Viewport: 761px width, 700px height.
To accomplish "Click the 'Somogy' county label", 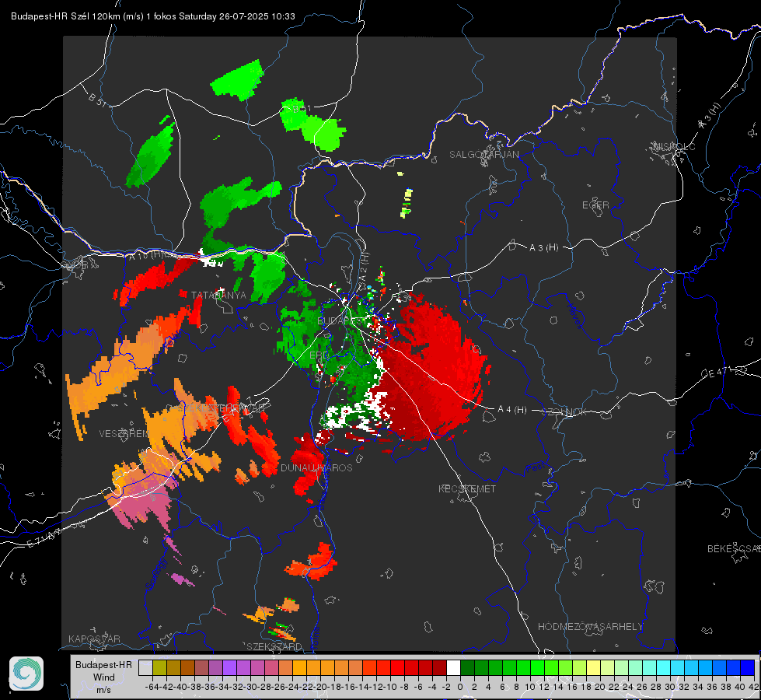I will pyautogui.click(x=155, y=574).
